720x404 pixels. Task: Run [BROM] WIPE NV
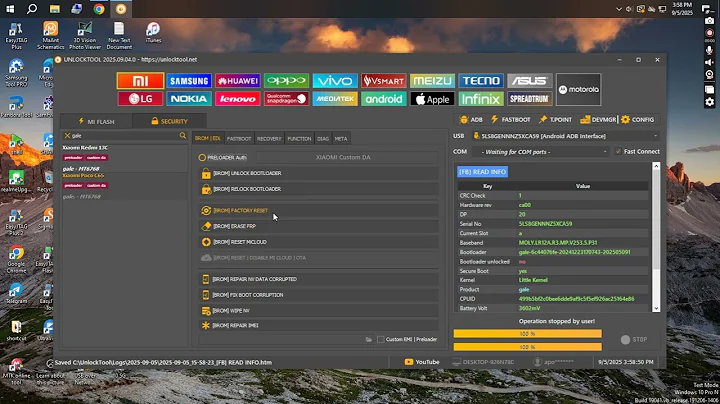(x=319, y=311)
